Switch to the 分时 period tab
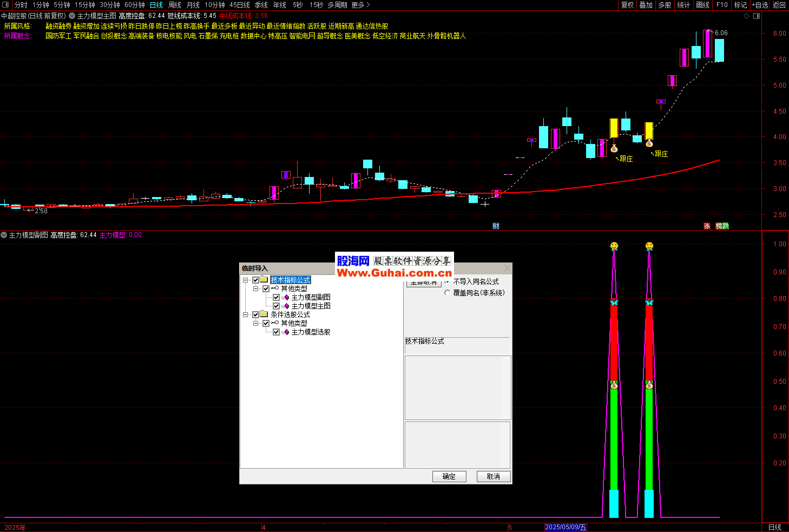This screenshot has height=532, width=789. [21, 5]
